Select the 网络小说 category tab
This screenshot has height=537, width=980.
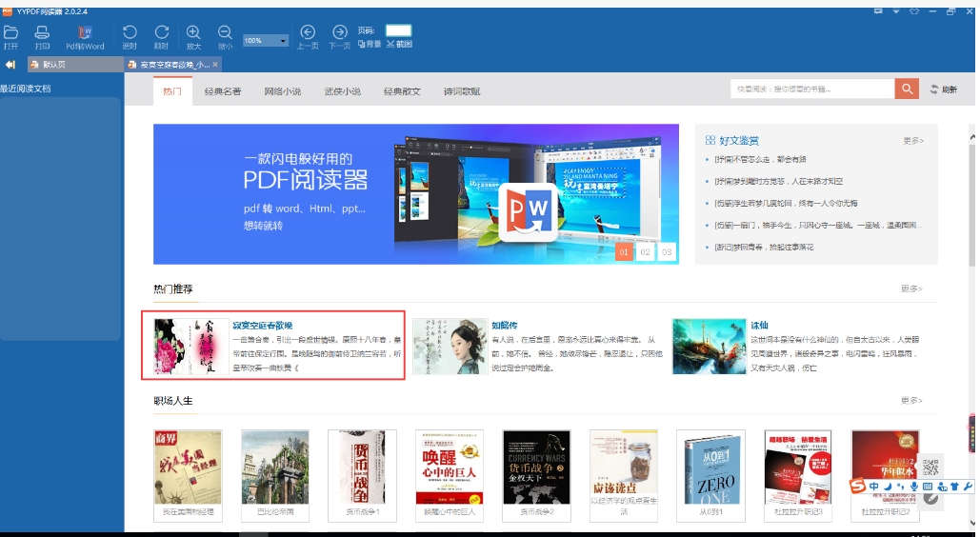click(283, 91)
